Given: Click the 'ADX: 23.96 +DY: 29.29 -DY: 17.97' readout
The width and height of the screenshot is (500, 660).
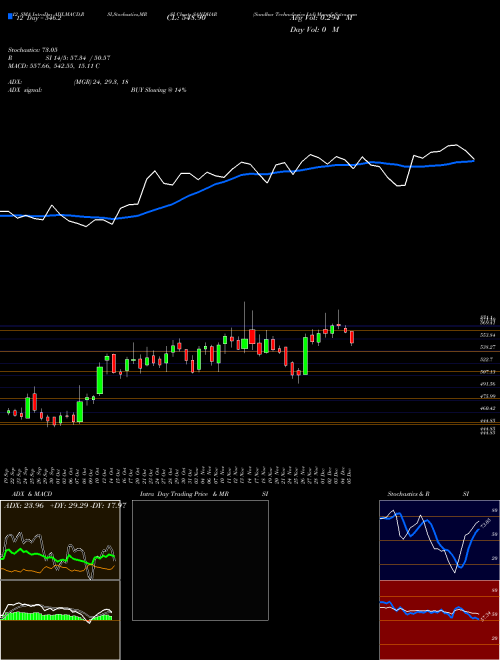Looking at the screenshot, I should click(65, 505).
